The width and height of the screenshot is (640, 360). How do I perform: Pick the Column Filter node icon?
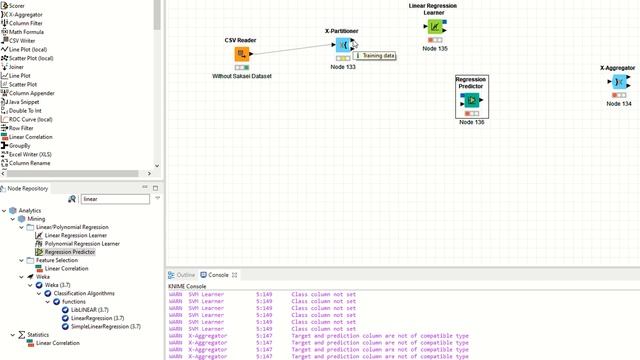(4, 23)
